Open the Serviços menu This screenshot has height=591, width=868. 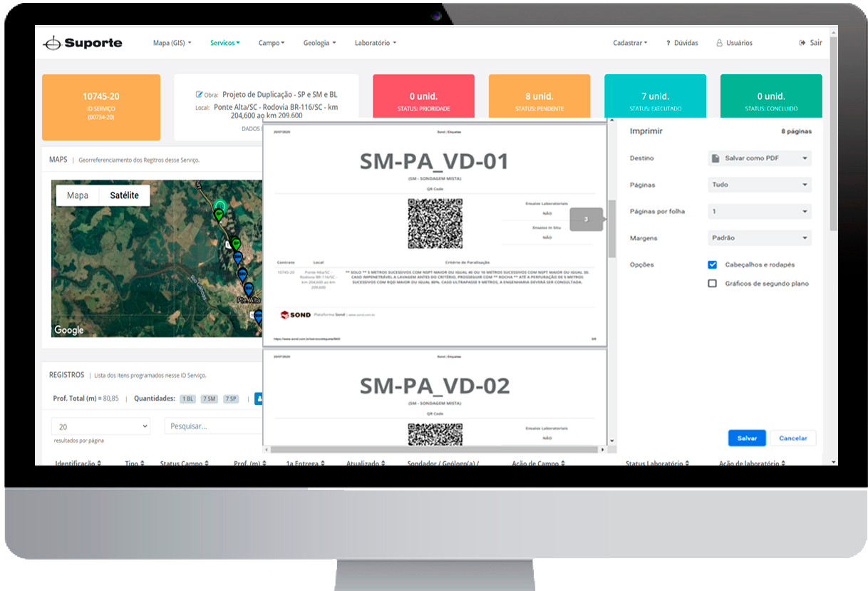tap(224, 43)
